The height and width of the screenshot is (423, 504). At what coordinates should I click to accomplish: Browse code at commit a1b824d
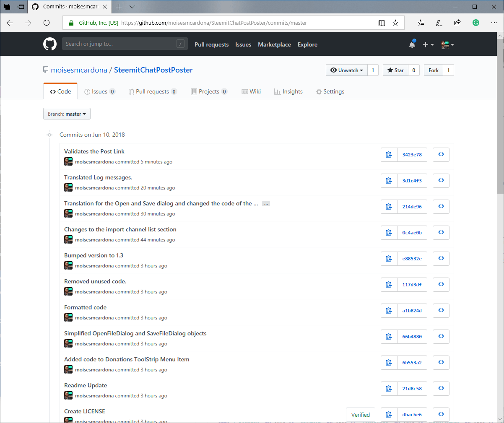click(x=441, y=311)
